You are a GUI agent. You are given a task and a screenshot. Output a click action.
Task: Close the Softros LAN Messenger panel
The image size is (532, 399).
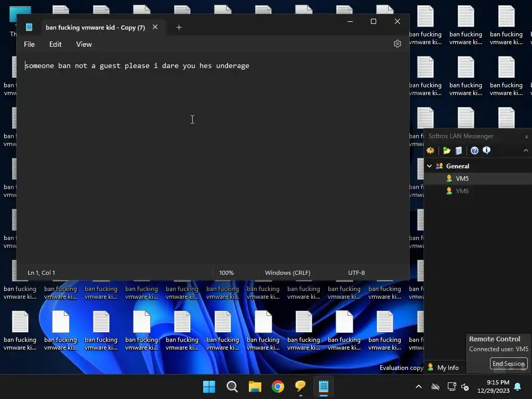526,137
